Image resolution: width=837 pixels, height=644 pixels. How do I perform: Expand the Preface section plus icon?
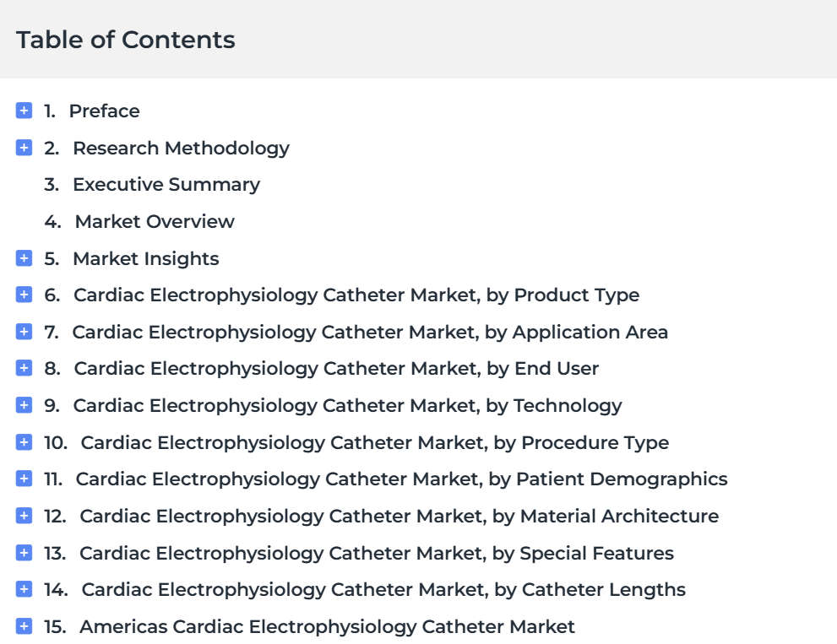(24, 111)
